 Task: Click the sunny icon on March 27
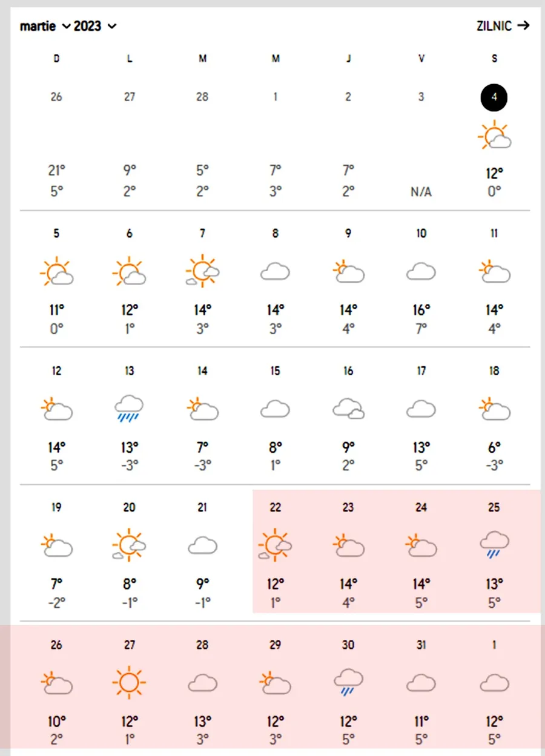129,682
